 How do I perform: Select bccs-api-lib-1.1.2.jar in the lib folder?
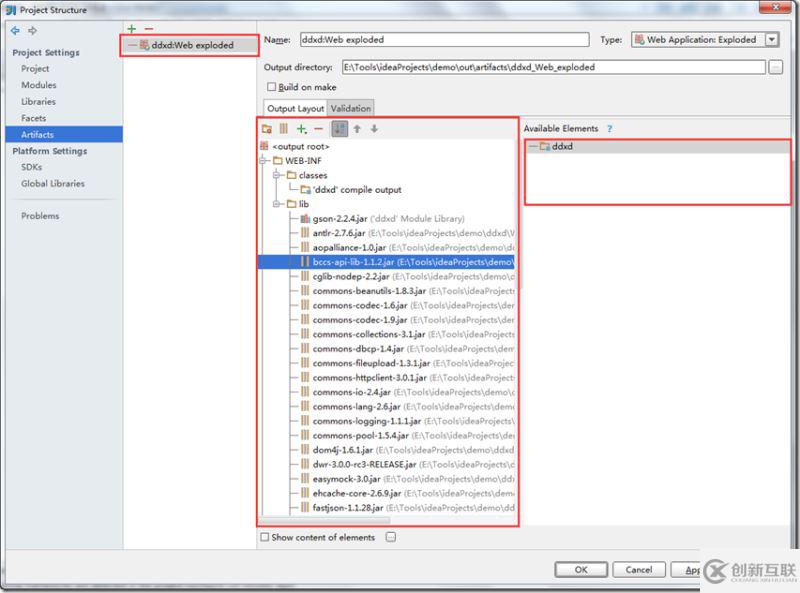point(386,262)
